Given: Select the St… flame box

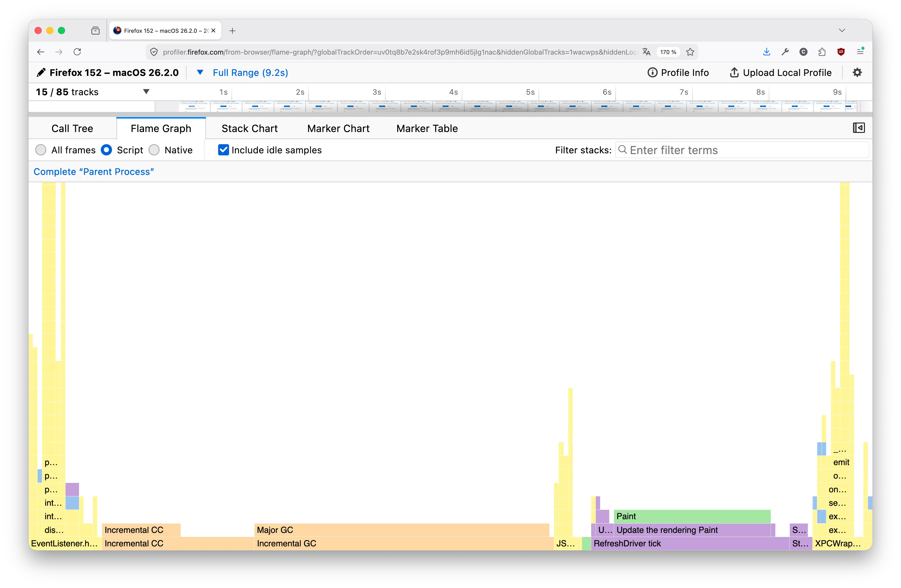Looking at the screenshot, I should 801,543.
